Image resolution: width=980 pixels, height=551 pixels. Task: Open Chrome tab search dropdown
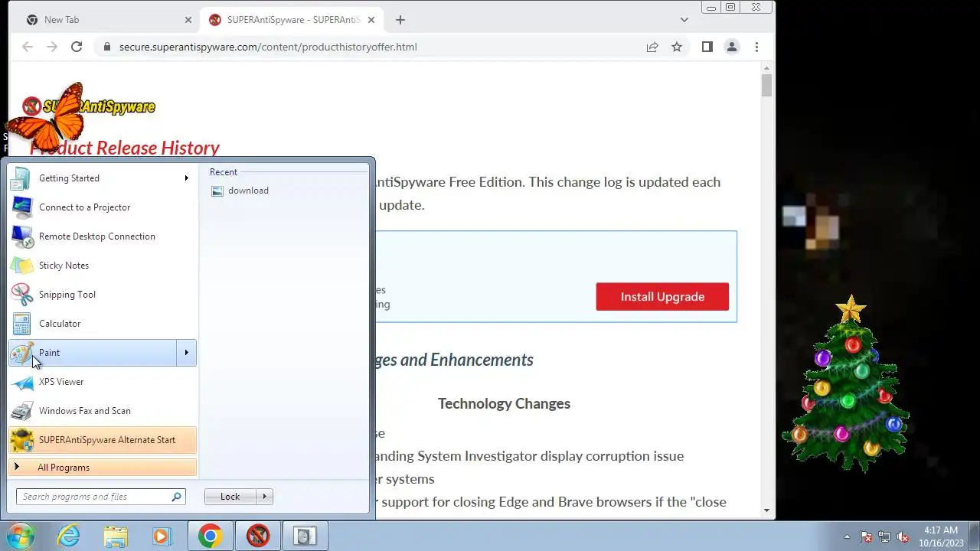pos(684,20)
